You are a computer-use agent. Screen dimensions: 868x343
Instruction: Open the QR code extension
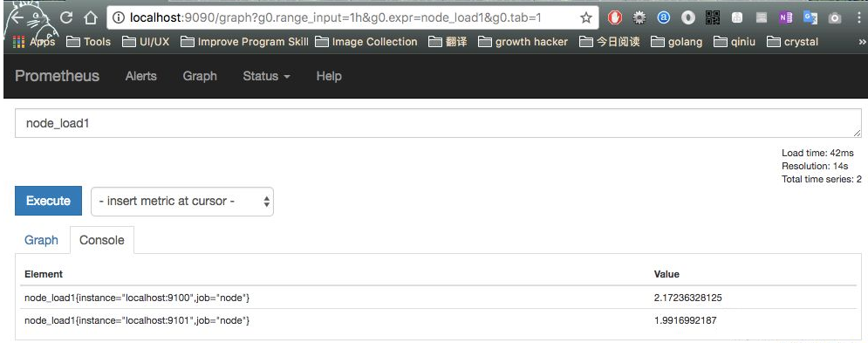click(713, 18)
